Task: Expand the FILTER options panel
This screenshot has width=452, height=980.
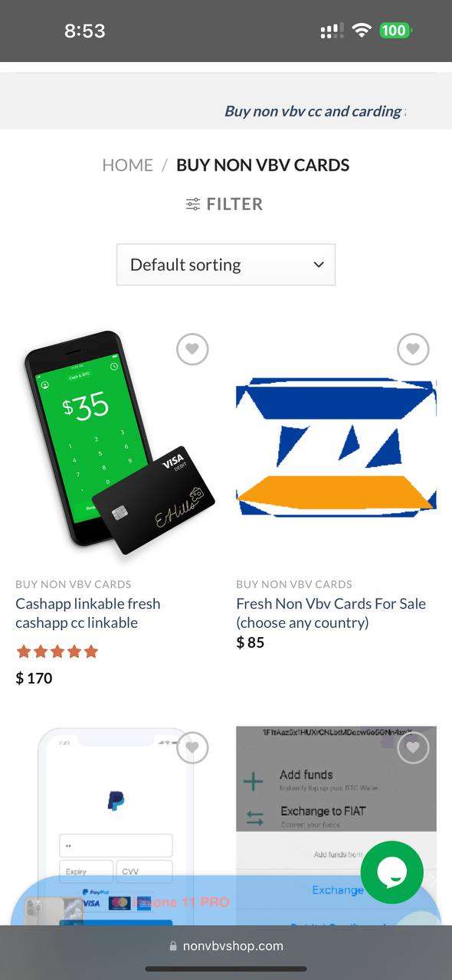Action: click(x=224, y=204)
